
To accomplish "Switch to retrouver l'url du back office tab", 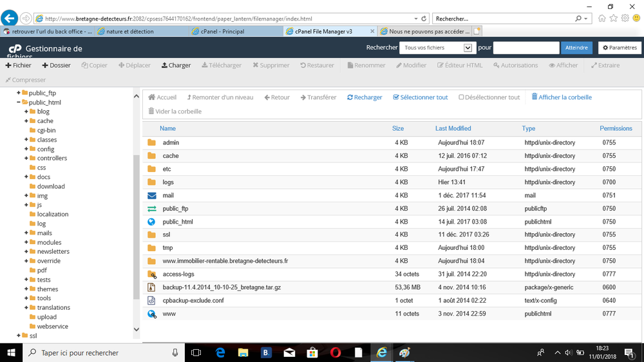I will tap(48, 31).
